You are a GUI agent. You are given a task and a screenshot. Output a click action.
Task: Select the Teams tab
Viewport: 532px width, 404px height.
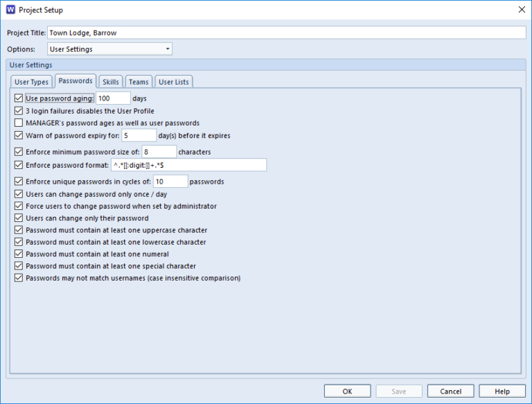tap(139, 82)
